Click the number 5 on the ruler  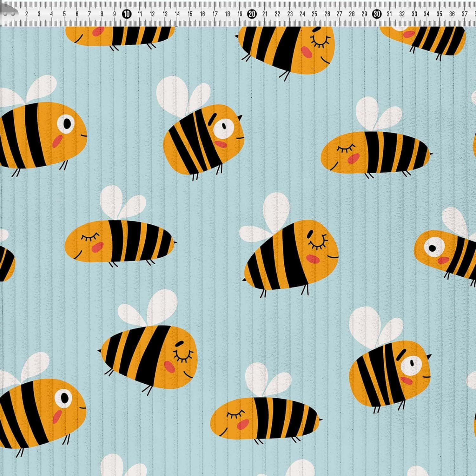64,14
